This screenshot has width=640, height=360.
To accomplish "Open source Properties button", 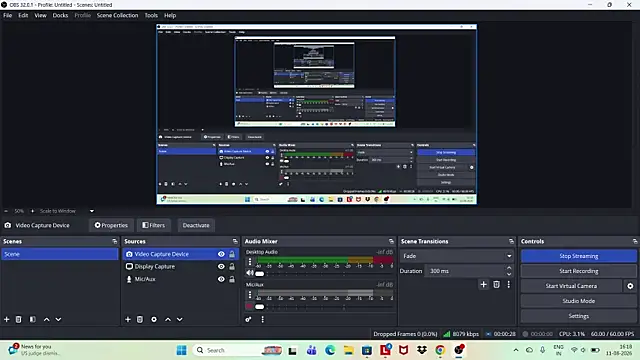I will 111,225.
